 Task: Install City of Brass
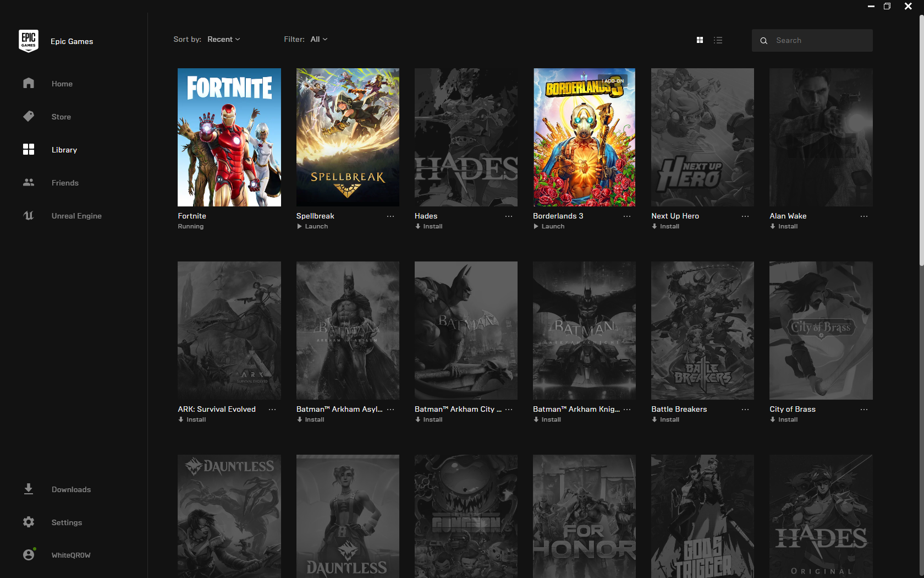click(784, 419)
